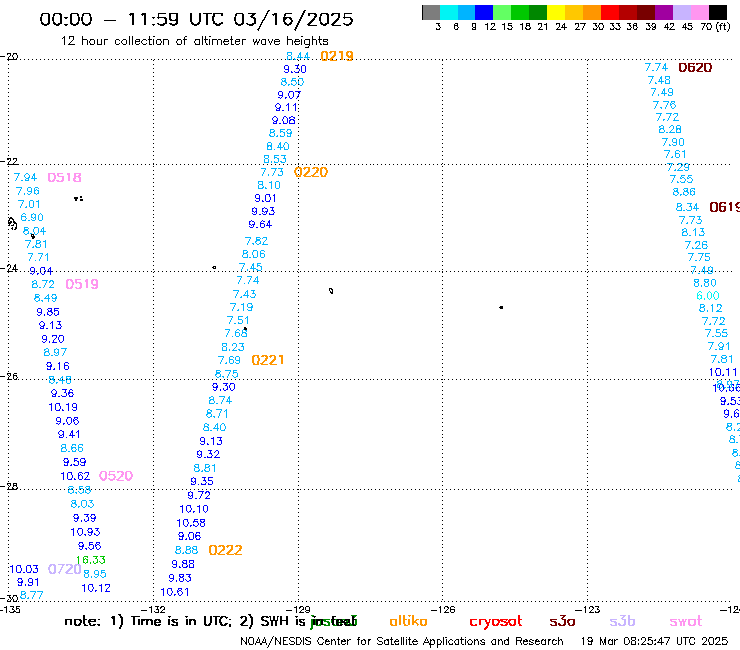740x650 pixels.
Task: Click the black swatch ending the color scale
Action: pyautogui.click(x=718, y=12)
